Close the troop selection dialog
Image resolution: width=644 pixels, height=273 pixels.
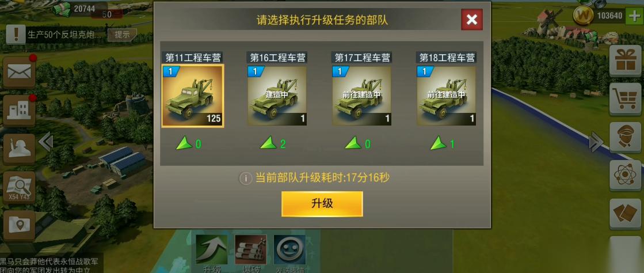coord(472,20)
